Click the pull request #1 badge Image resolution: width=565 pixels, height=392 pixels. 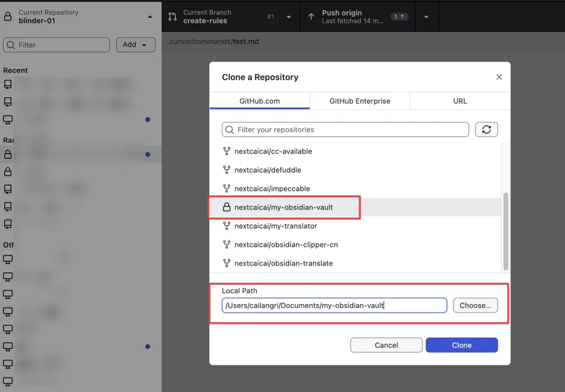(x=270, y=17)
